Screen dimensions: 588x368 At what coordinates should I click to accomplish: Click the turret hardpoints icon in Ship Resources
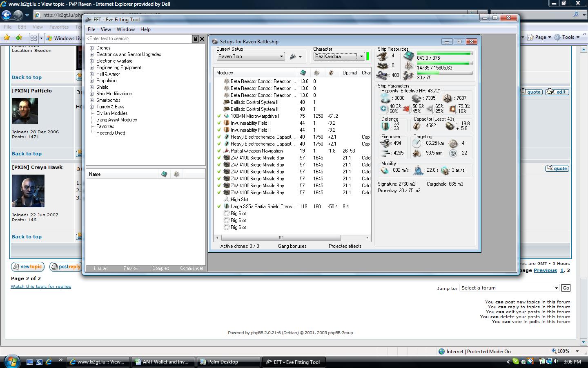[x=383, y=56]
